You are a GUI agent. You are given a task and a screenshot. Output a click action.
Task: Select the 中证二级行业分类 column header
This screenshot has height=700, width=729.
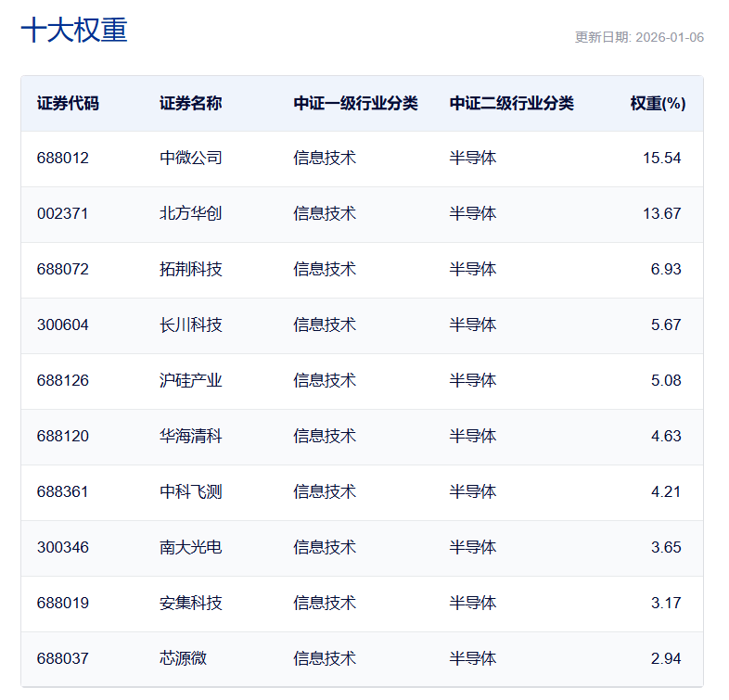511,103
